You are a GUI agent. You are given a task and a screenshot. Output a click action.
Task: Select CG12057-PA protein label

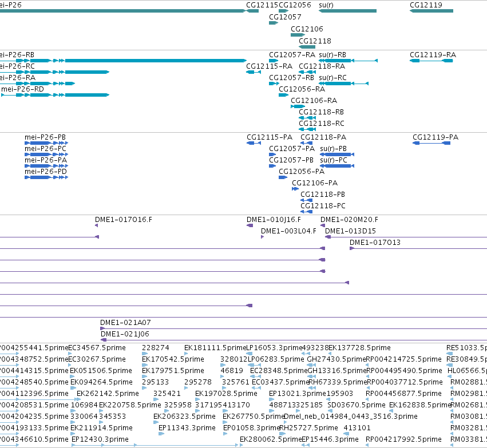(x=292, y=149)
